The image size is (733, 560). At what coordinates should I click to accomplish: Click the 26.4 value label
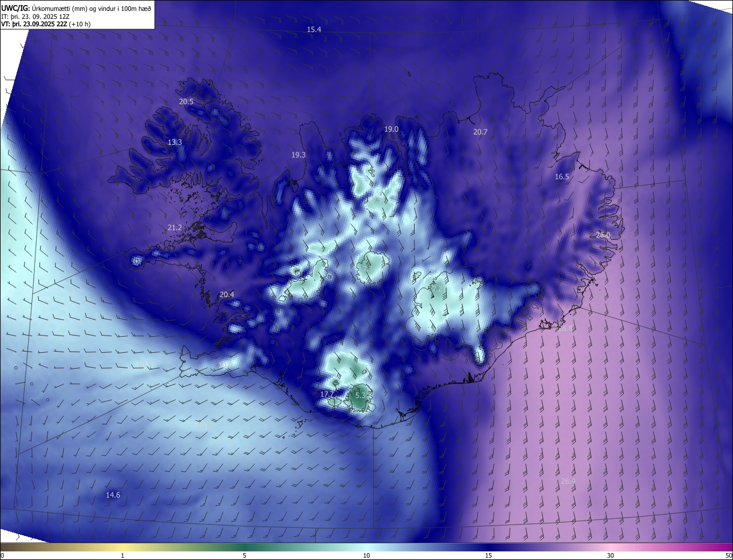click(x=568, y=481)
